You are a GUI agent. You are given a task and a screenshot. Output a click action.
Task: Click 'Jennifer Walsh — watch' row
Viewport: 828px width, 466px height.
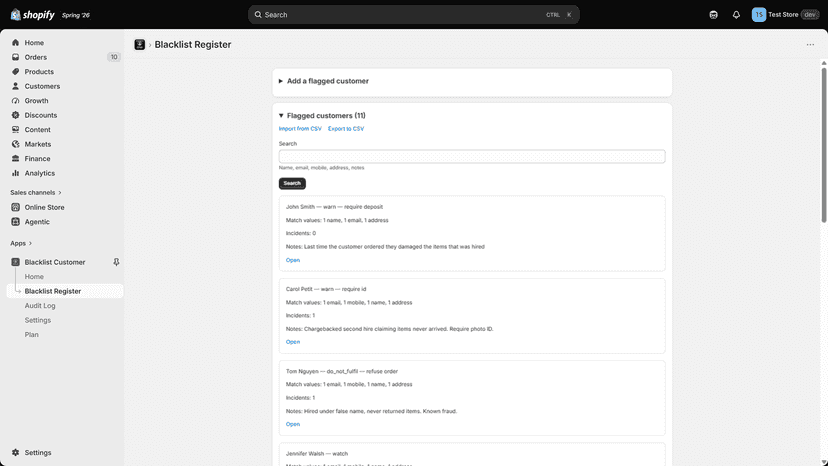click(x=317, y=453)
